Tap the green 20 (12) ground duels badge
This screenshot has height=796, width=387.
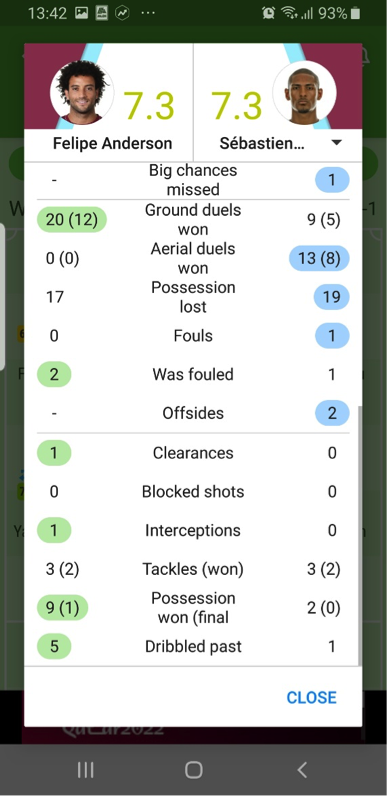pos(72,220)
